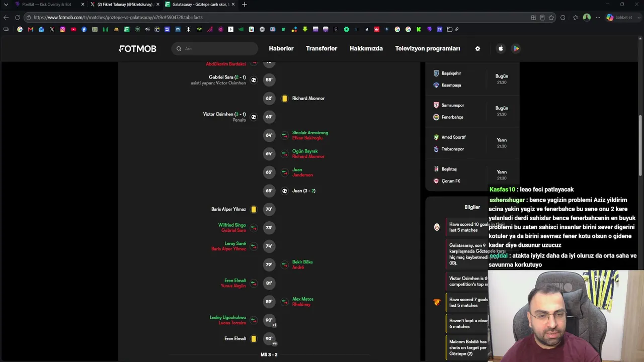The width and height of the screenshot is (644, 362).
Task: Click substitution icon beside Ogün Bayrak
Action: (x=284, y=154)
